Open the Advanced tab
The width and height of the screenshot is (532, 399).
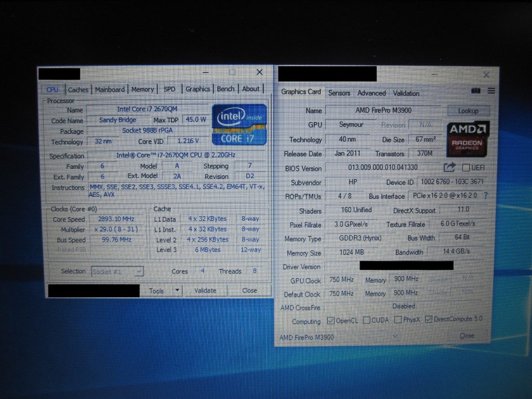coord(371,93)
